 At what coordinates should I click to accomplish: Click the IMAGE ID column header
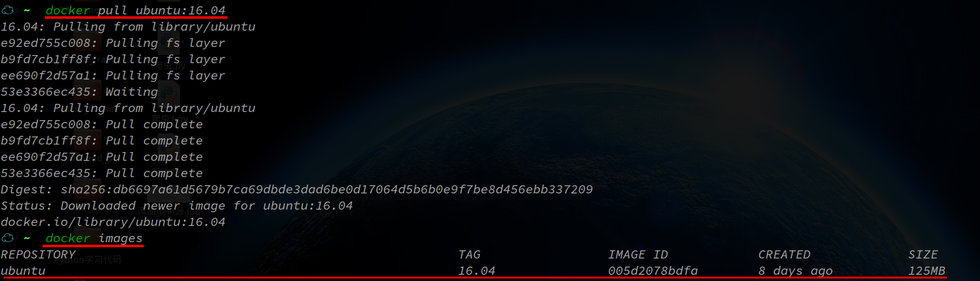click(638, 255)
